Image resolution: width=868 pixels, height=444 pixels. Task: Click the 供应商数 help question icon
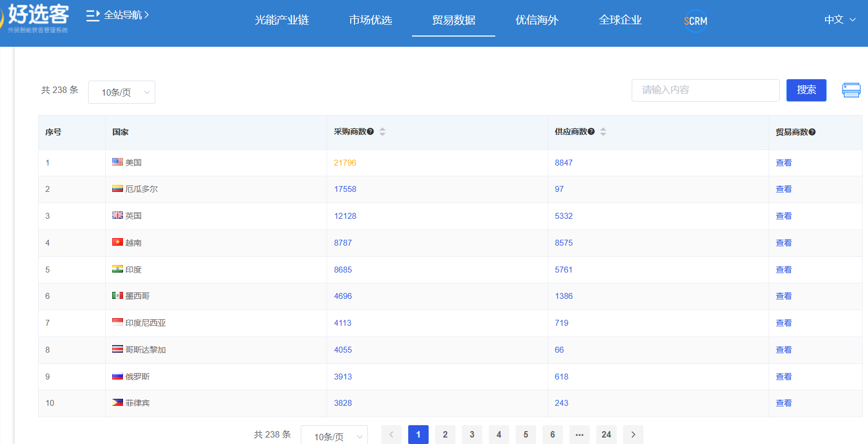(591, 132)
